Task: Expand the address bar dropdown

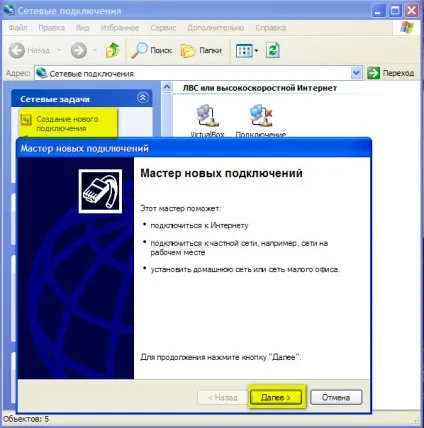Action: pos(356,73)
